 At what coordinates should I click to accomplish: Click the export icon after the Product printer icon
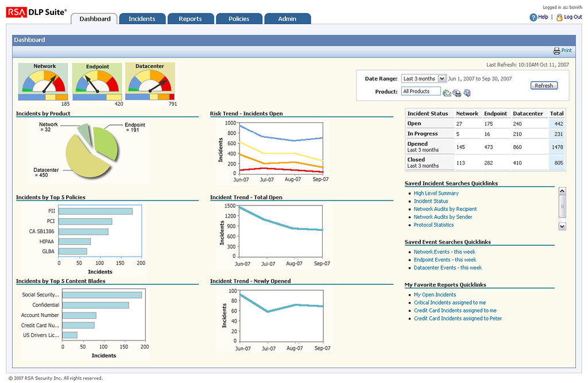(467, 93)
